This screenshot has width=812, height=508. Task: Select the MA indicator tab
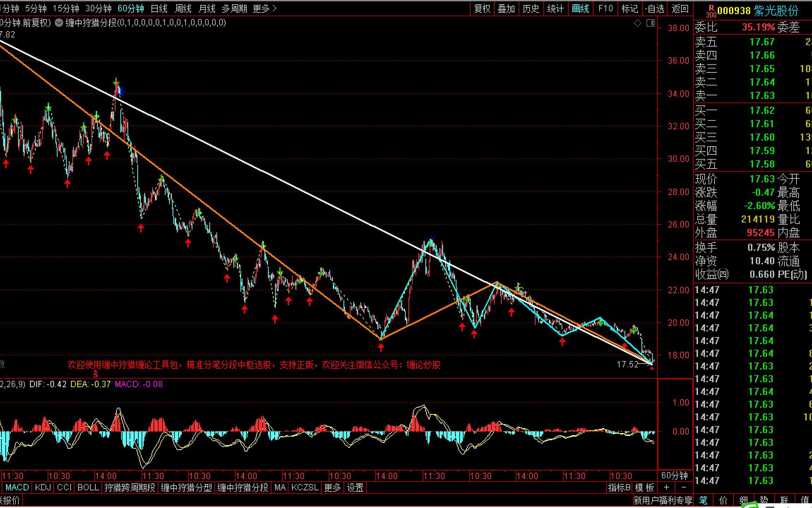(x=280, y=488)
